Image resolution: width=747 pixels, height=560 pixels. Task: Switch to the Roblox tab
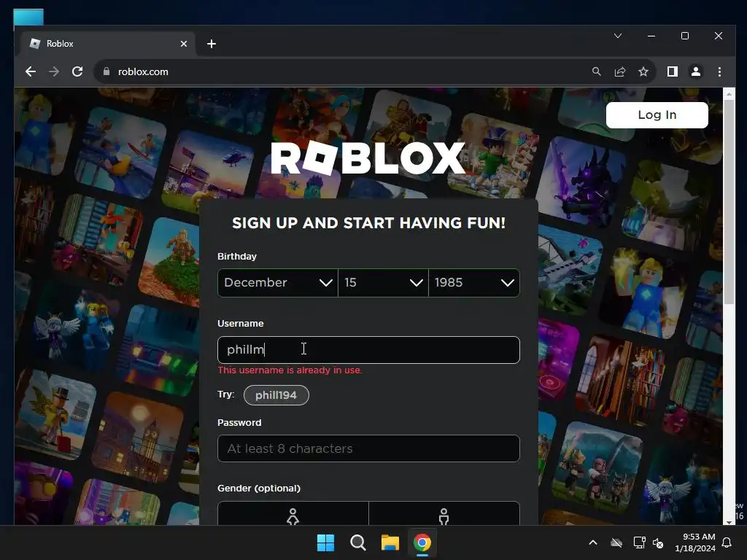point(107,44)
